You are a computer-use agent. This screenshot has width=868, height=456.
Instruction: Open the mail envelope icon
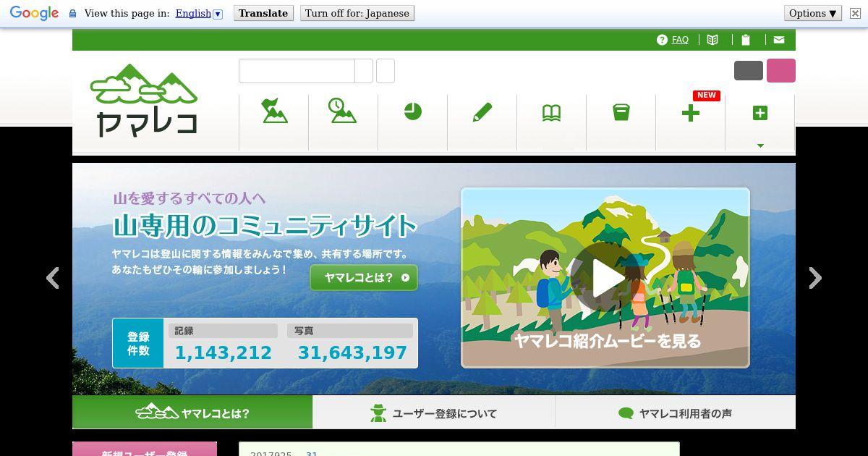[779, 40]
